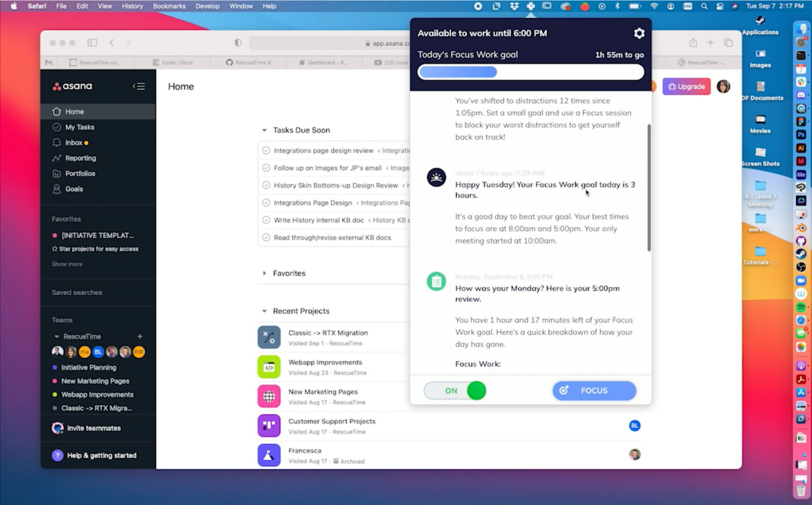Click the sunrise icon beside Happy Tuesday message
The width and height of the screenshot is (812, 505).
[436, 178]
